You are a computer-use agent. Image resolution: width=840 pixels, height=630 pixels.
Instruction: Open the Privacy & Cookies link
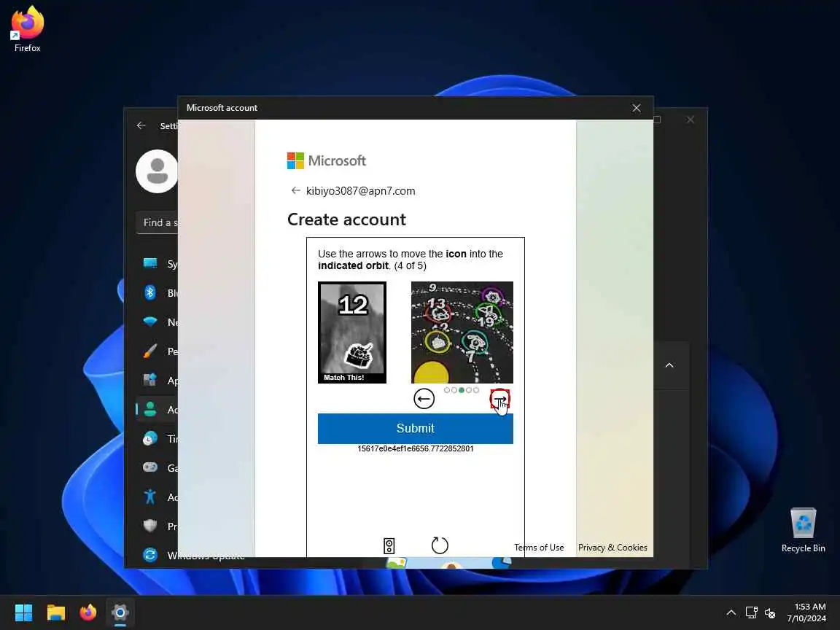tap(612, 548)
